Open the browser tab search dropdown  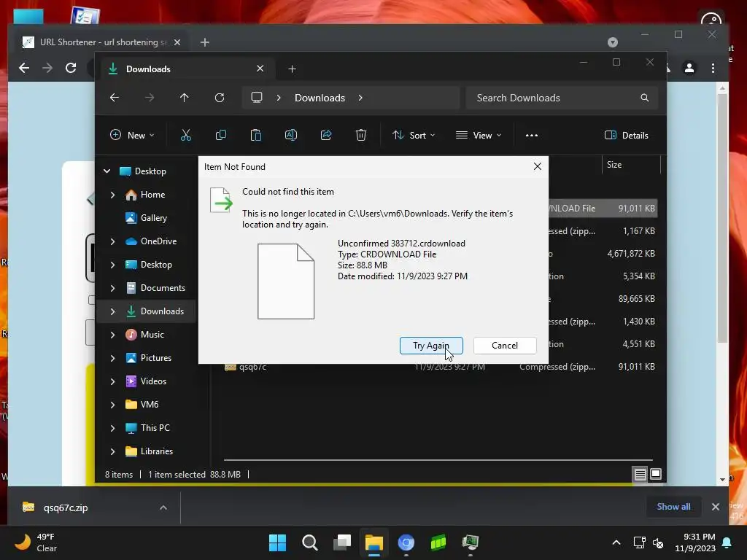tap(613, 42)
